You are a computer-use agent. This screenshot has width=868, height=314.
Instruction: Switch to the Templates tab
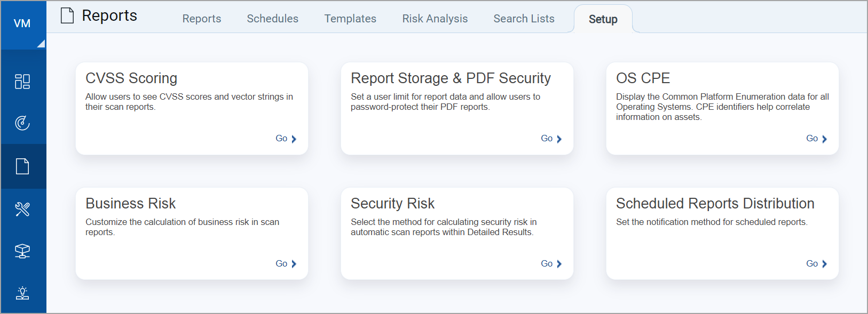[x=350, y=18]
